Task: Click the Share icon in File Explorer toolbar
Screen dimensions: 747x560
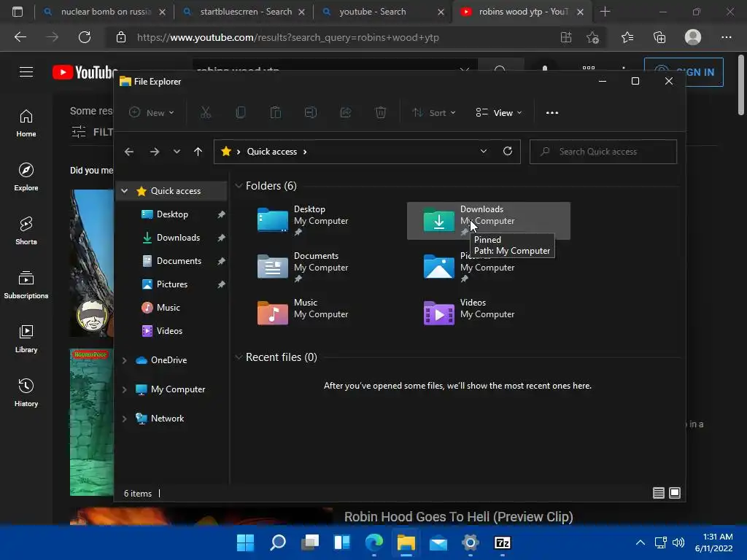Action: pyautogui.click(x=346, y=112)
